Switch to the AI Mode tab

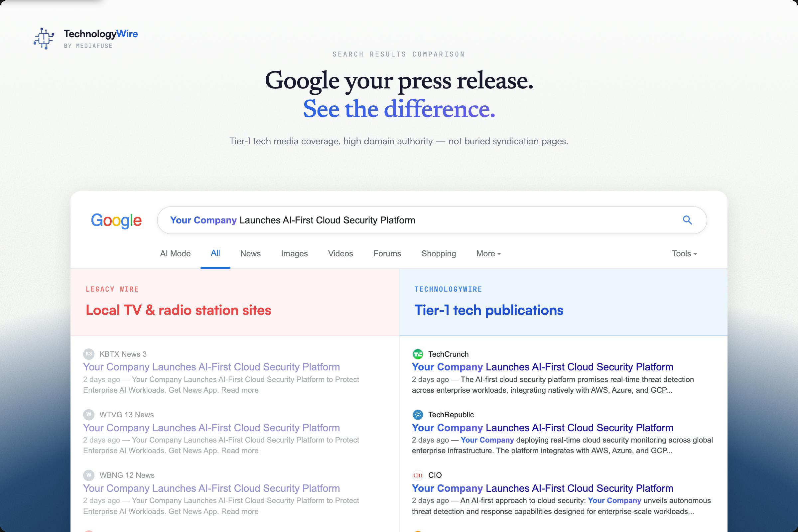point(175,253)
